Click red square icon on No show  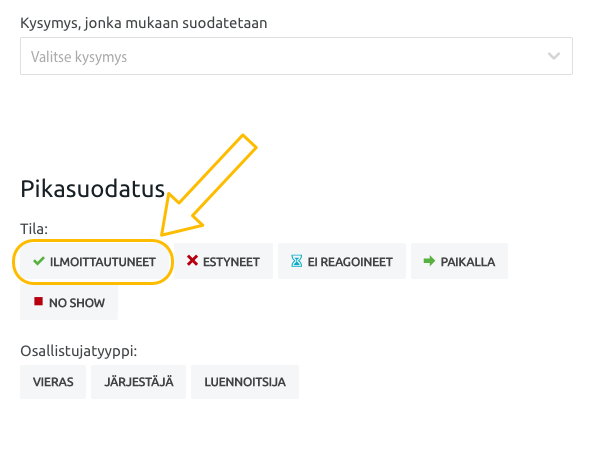point(38,301)
